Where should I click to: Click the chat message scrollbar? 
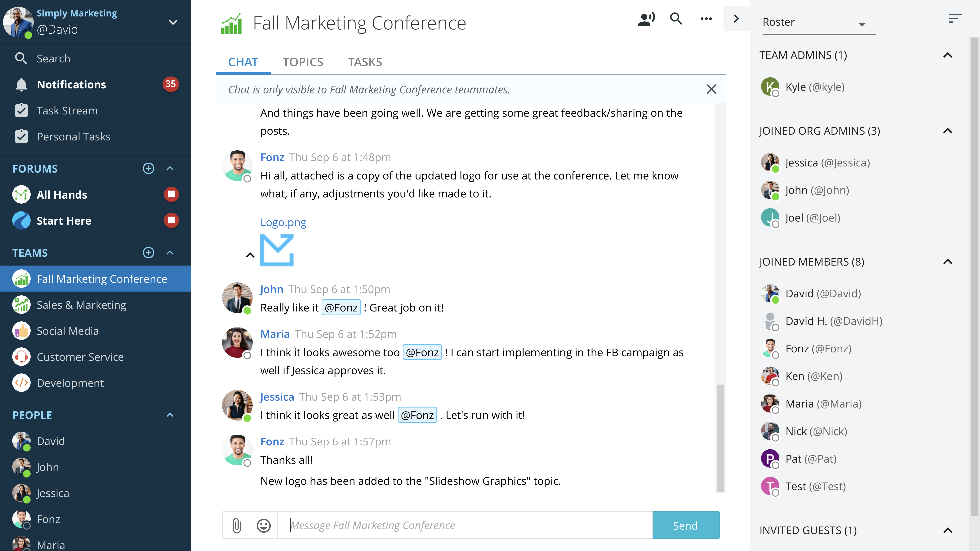720,437
